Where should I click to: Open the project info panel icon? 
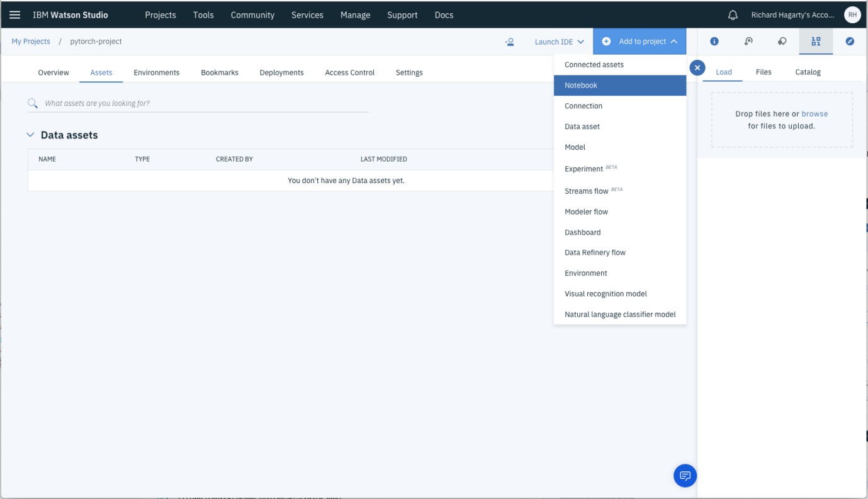(714, 40)
